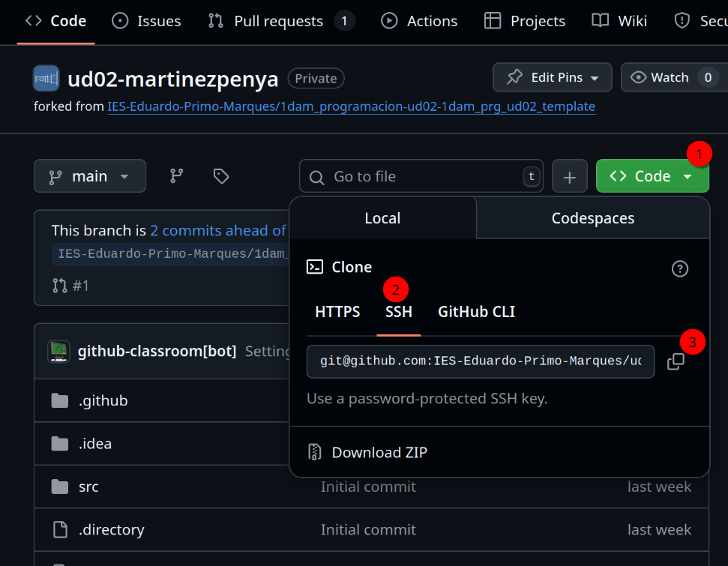Open the create new dropdown plus icon
Viewport: 728px width, 566px height.
(x=570, y=175)
